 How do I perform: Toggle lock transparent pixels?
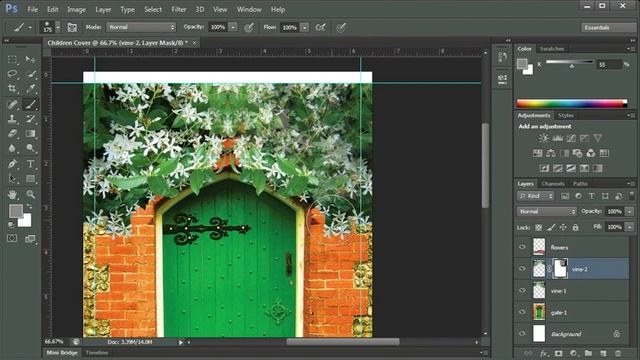(x=539, y=227)
